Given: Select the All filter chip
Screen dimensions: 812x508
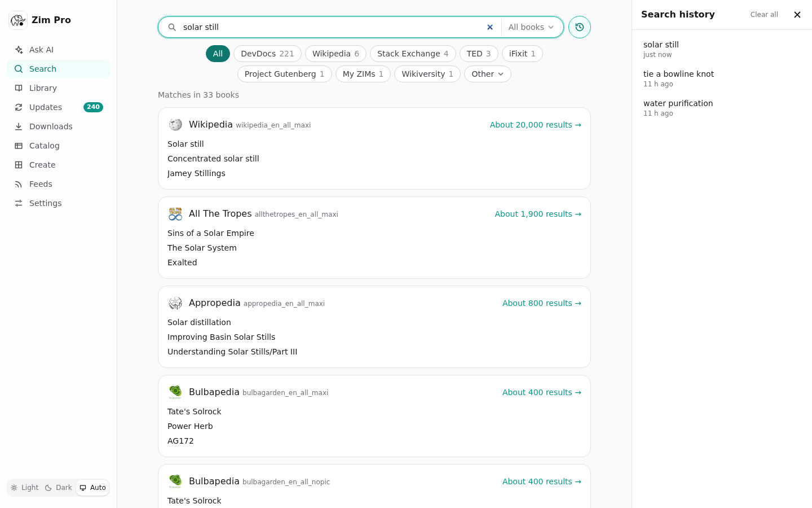Looking at the screenshot, I should (218, 54).
